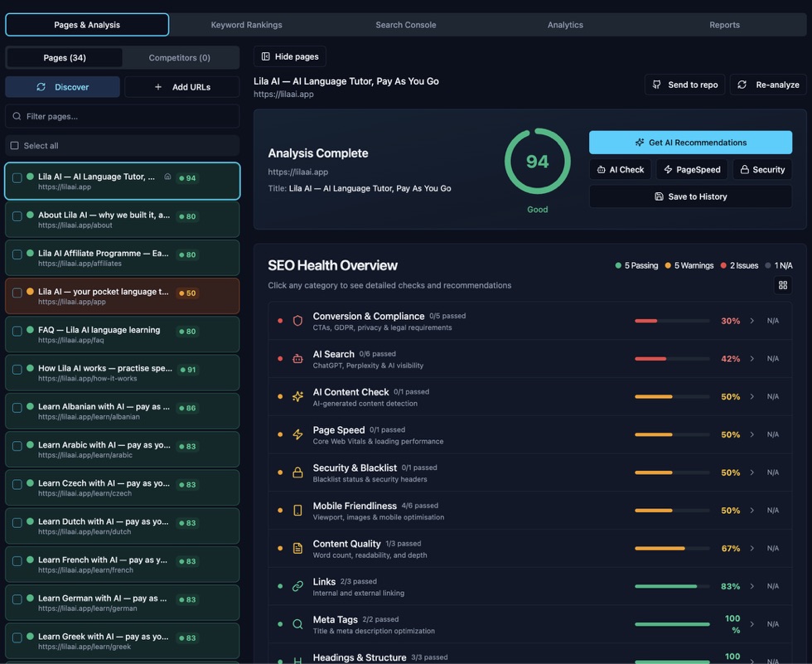Check the Select all checkbox
The image size is (812, 664).
pos(15,146)
